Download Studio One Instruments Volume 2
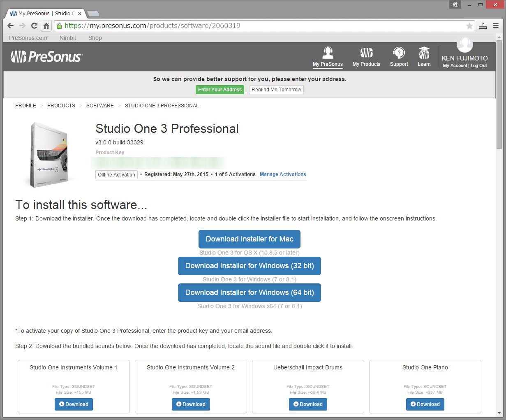This screenshot has width=506, height=420. 191,404
